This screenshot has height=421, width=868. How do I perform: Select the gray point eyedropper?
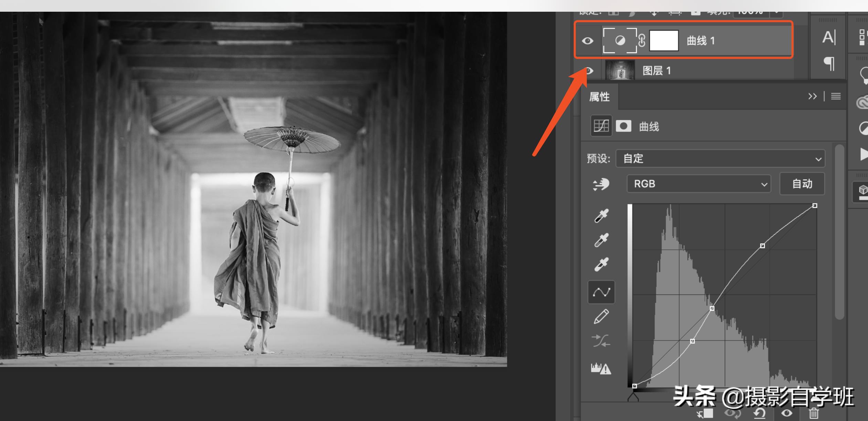pos(601,240)
